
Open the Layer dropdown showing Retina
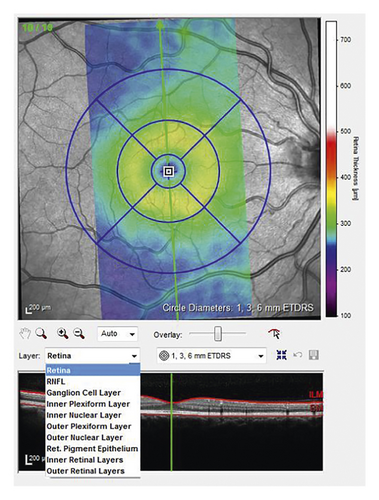click(92, 356)
